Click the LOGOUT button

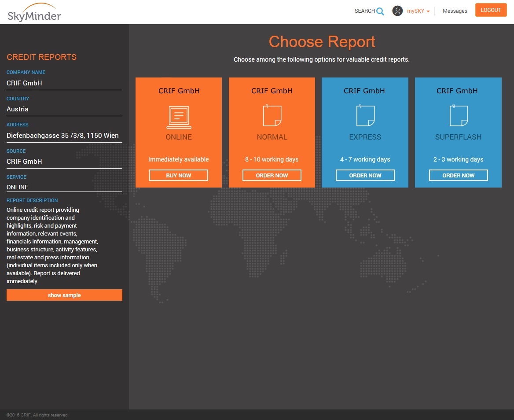click(491, 10)
